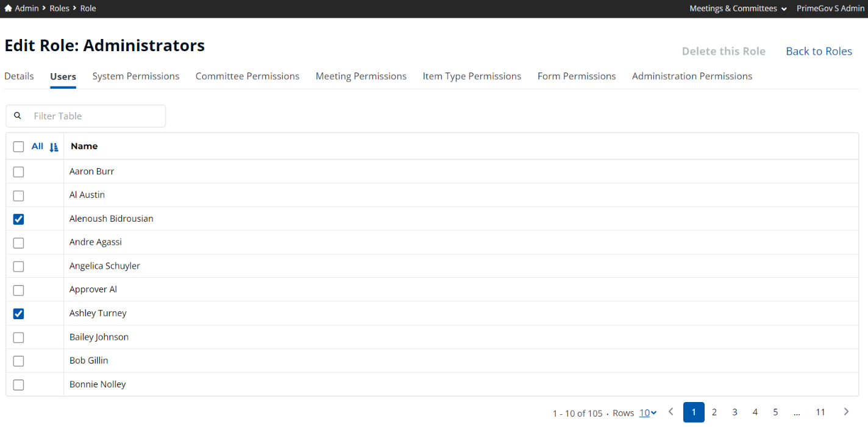The image size is (868, 427).
Task: Check the box for Al Austin
Action: click(x=18, y=196)
